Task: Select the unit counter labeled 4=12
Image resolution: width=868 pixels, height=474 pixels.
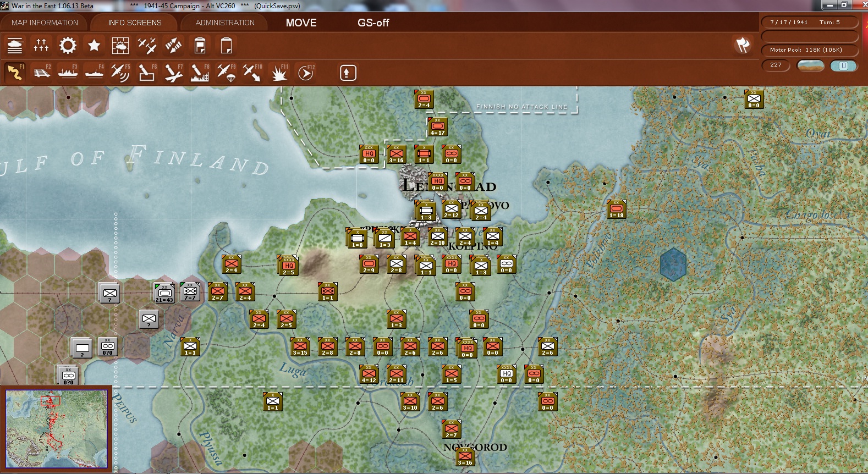Action: coord(369,374)
